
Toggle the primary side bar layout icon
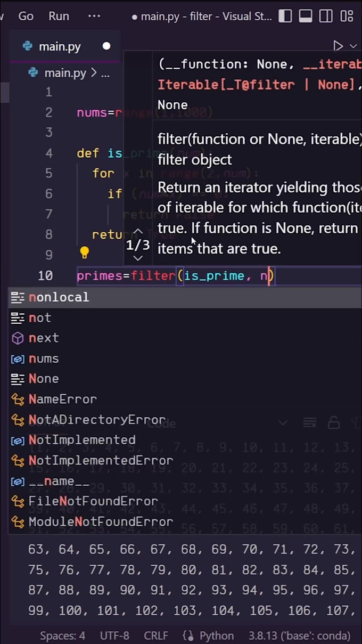point(285,16)
